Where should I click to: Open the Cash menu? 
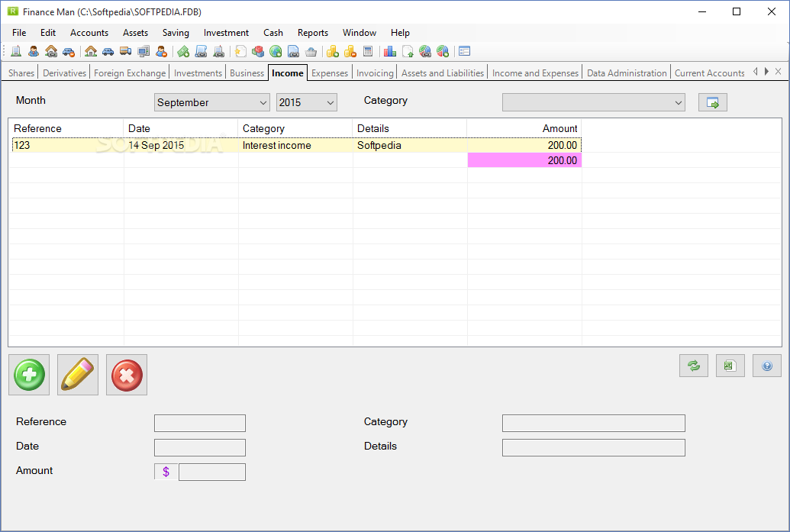click(273, 33)
